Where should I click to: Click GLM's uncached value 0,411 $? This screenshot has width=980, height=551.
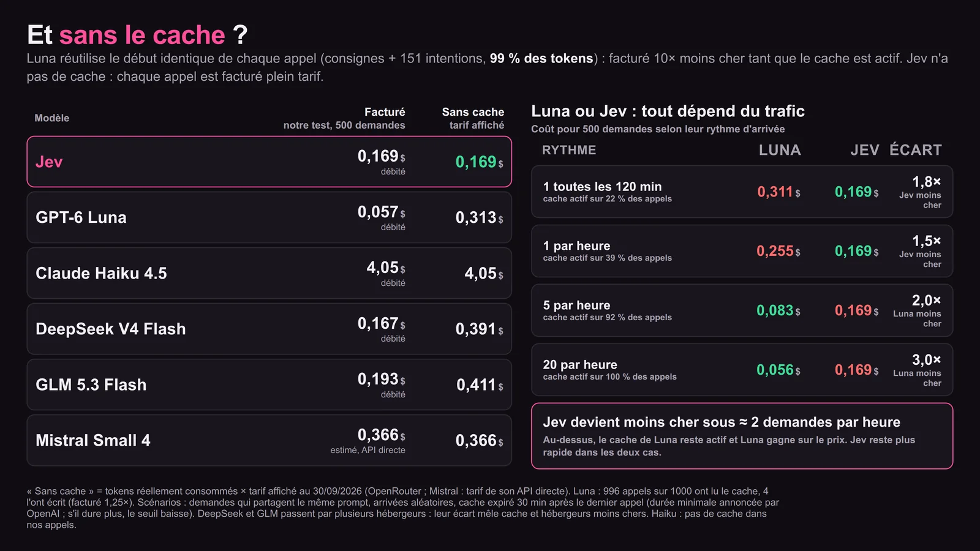[x=480, y=385]
